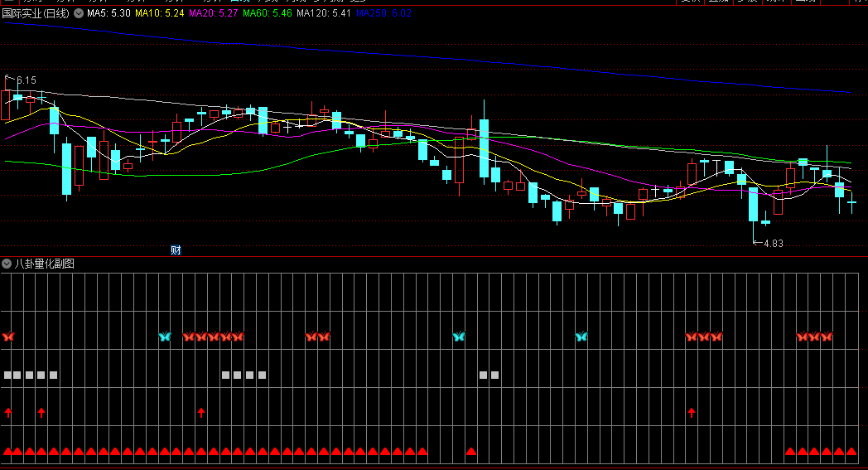Select the yellow MA10 indicator label

[159, 14]
